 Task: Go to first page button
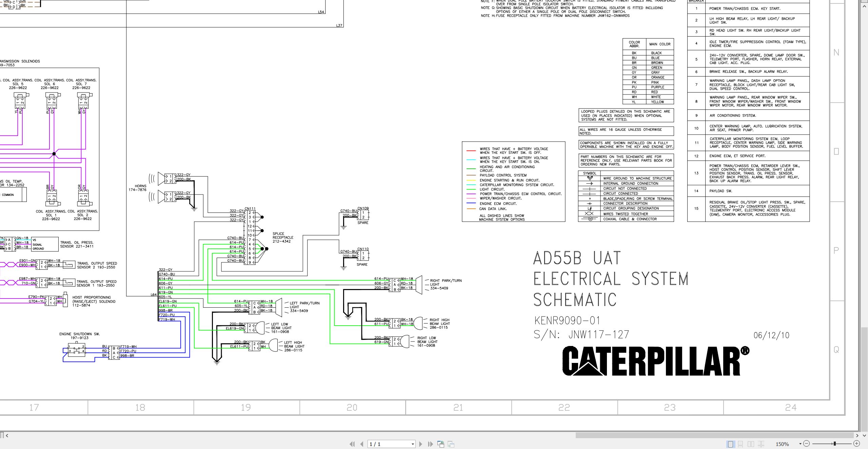click(352, 444)
